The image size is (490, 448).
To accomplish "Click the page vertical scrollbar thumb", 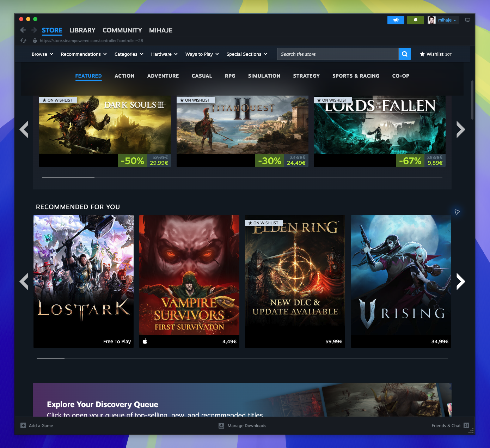I will click(x=472, y=100).
